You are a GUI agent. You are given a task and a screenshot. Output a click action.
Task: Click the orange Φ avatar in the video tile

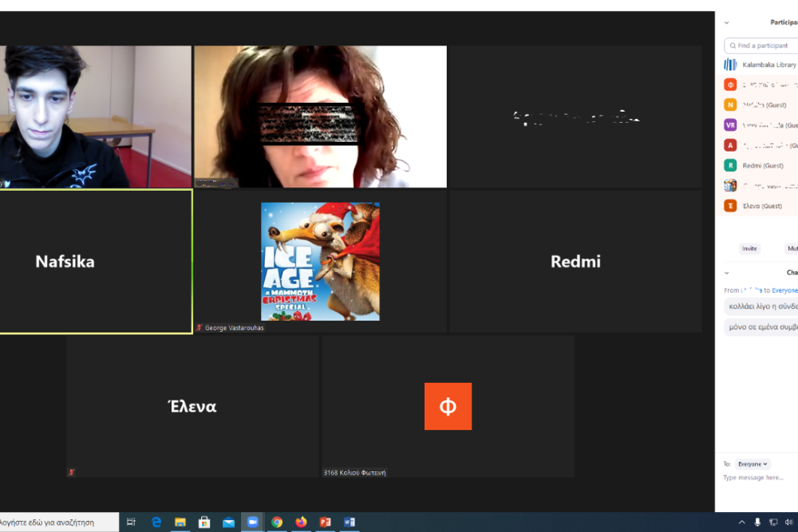[x=448, y=406]
